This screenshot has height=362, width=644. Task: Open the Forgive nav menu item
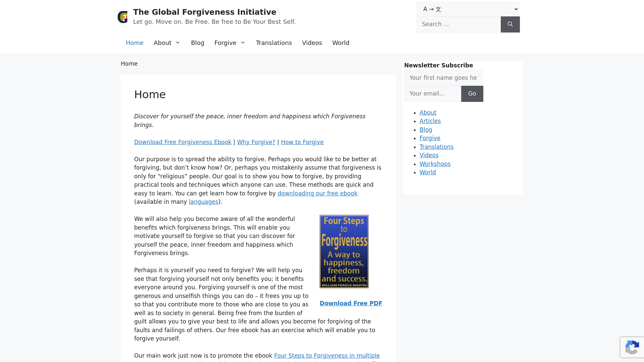point(225,43)
